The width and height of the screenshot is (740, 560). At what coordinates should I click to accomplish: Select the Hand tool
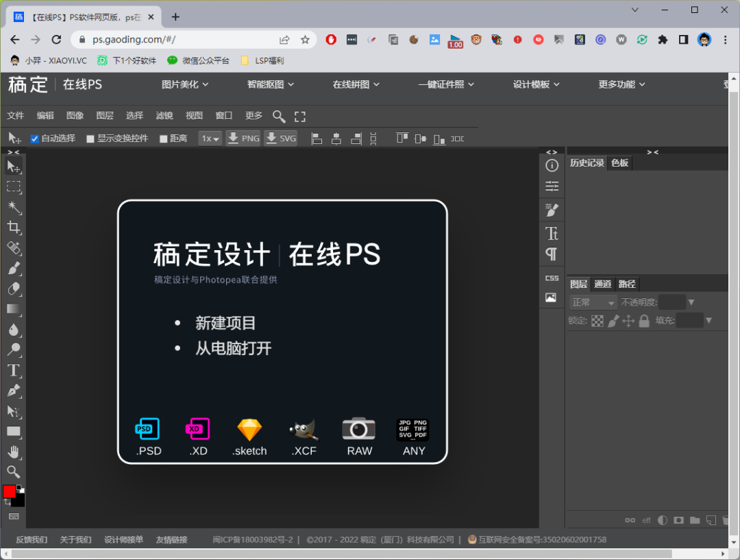click(x=14, y=451)
